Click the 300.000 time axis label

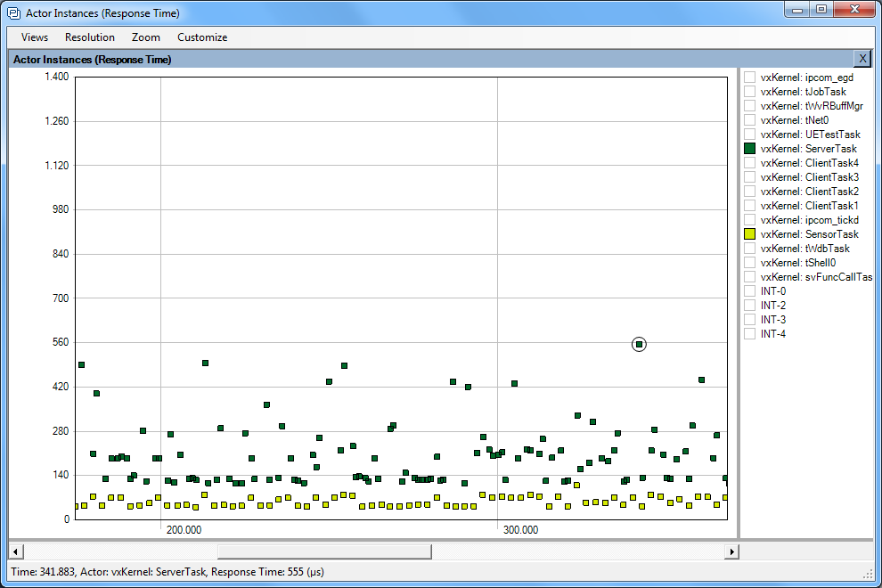pyautogui.click(x=521, y=530)
